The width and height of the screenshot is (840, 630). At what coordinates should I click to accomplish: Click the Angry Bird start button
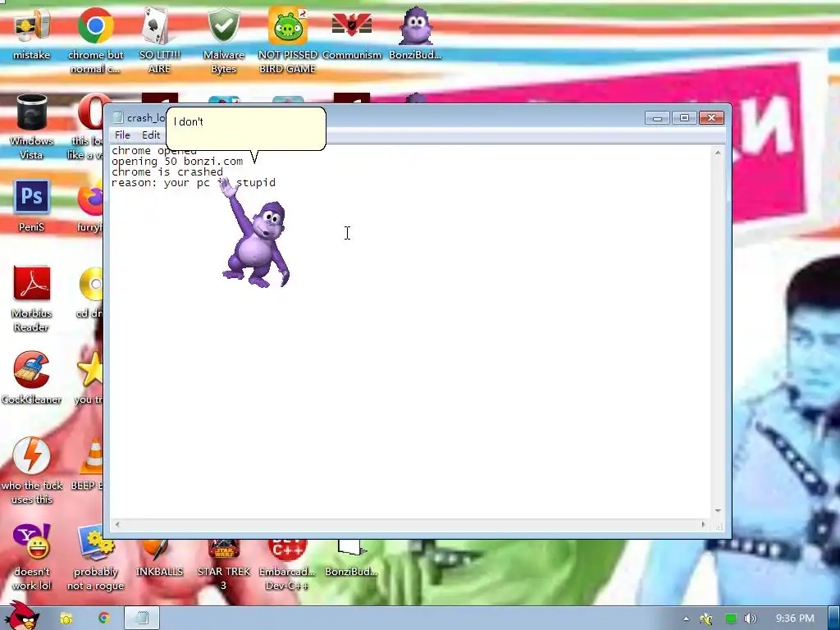21,616
